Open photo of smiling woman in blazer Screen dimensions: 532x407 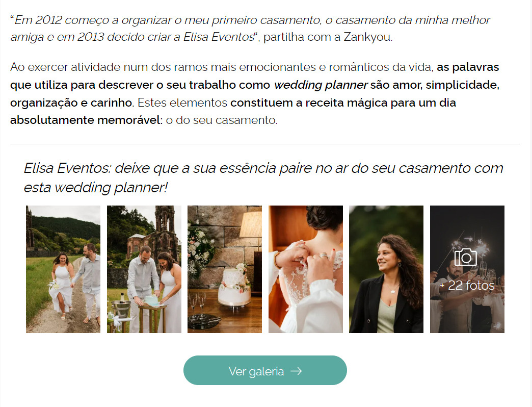[x=386, y=269]
